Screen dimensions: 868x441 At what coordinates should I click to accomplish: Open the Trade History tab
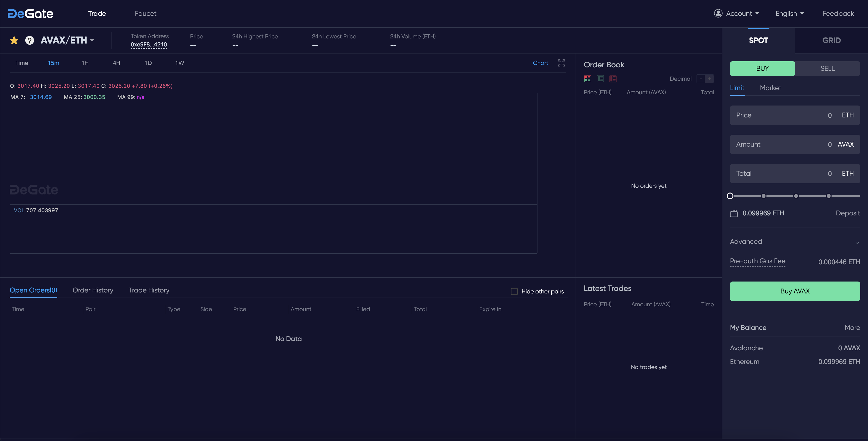[149, 290]
